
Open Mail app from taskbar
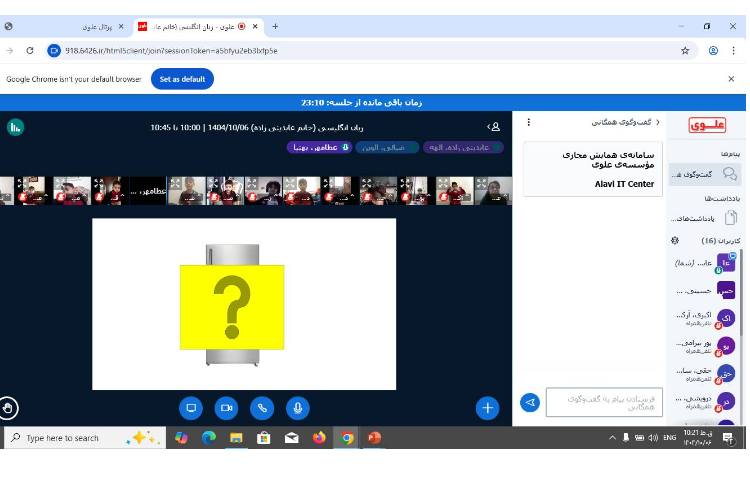[291, 438]
